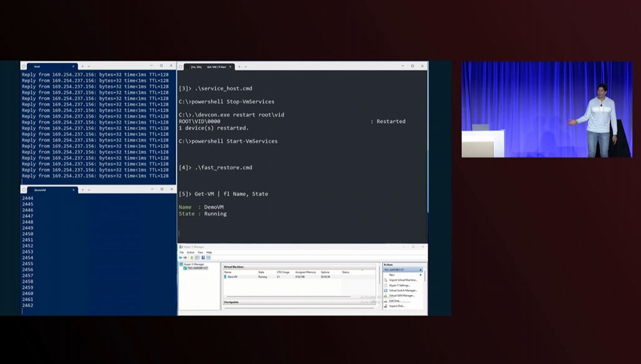Click the Virtual Switch Manager action icon
641x364 pixels.
[386, 290]
